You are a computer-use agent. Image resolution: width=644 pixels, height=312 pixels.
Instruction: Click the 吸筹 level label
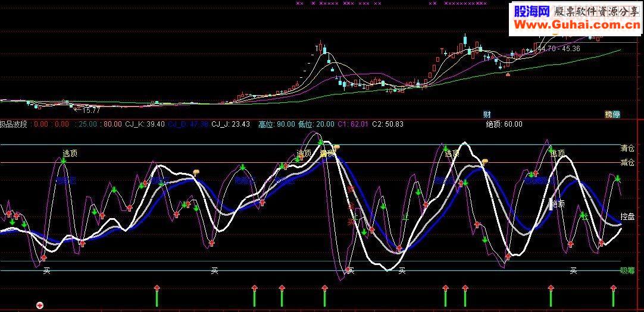coord(627,270)
